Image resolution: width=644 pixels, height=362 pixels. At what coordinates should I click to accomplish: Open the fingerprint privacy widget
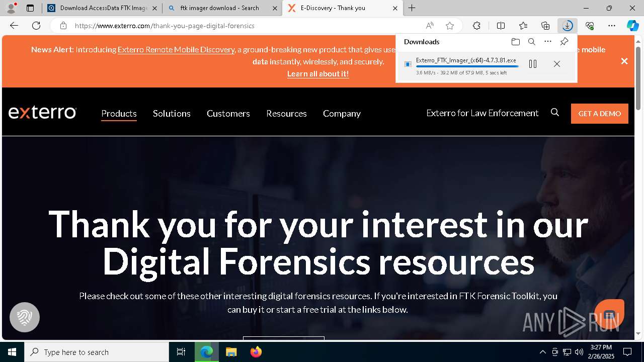pos(25,317)
